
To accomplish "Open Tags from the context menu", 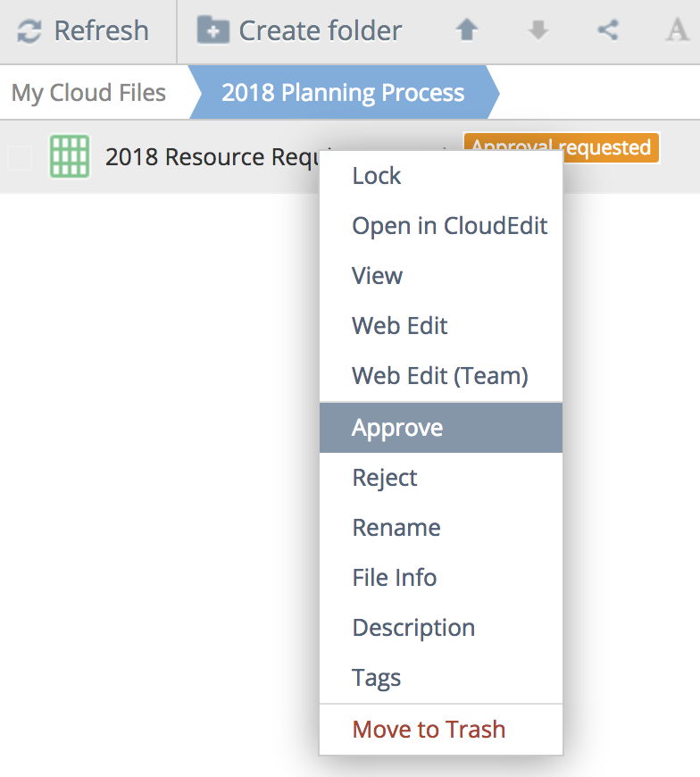I will (376, 678).
